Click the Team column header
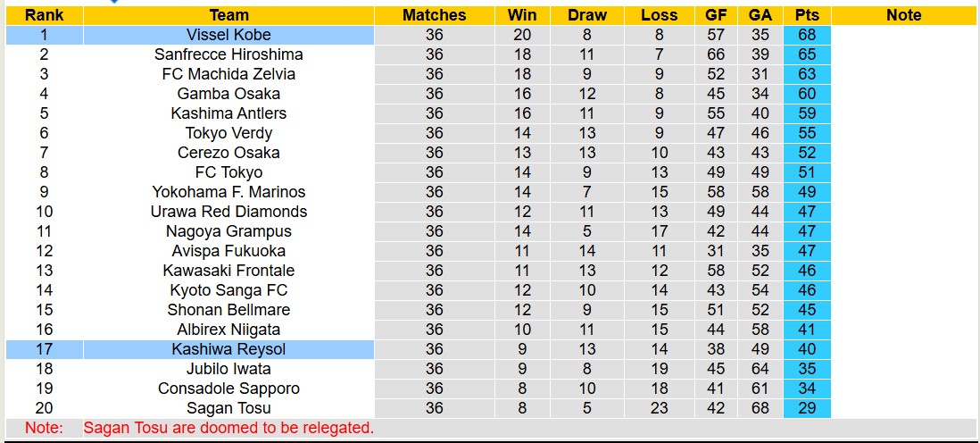The image size is (980, 443). [228, 15]
